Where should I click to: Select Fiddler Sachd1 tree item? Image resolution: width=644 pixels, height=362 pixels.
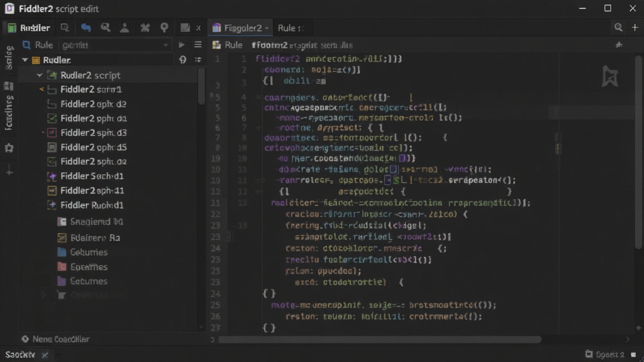click(92, 176)
